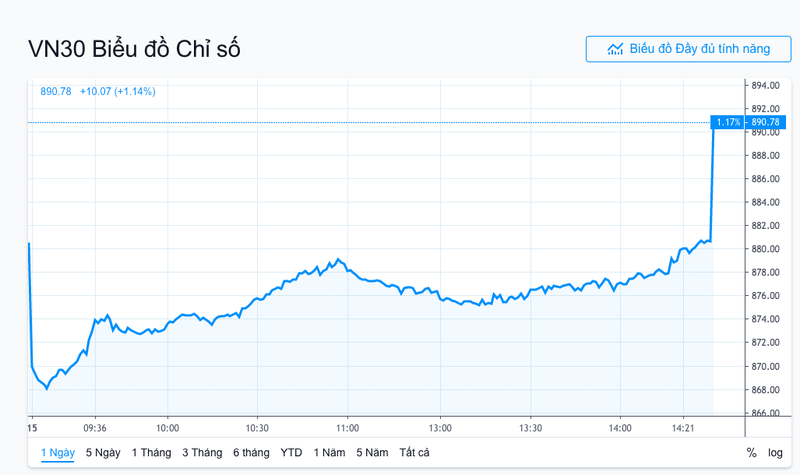Open the Biểu đồ Đầy đủ tính năng chart

687,49
